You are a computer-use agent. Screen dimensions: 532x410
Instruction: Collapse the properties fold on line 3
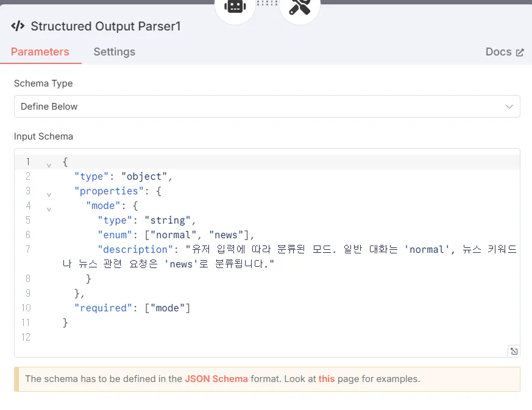[49, 194]
